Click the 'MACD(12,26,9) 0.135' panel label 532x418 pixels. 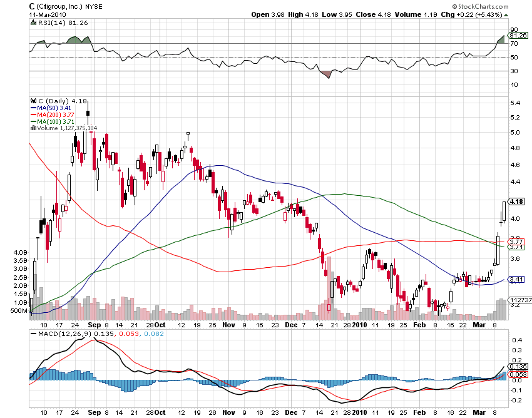tap(76, 334)
